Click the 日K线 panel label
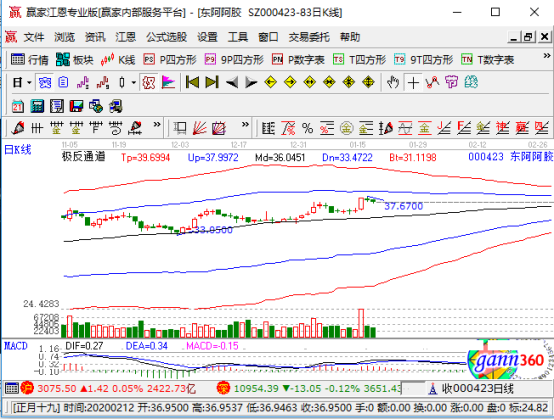This screenshot has width=554, height=420. [18, 150]
